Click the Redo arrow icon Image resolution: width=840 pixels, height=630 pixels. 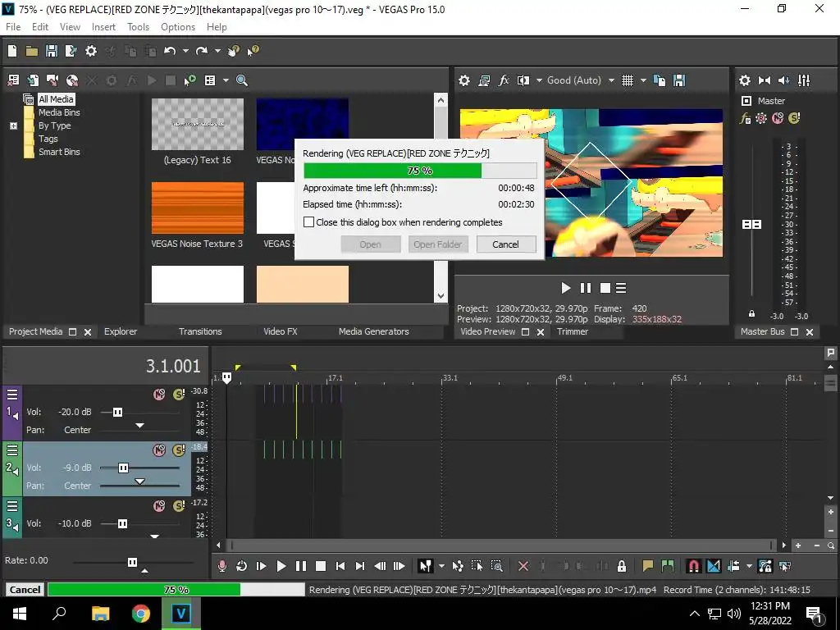point(202,51)
